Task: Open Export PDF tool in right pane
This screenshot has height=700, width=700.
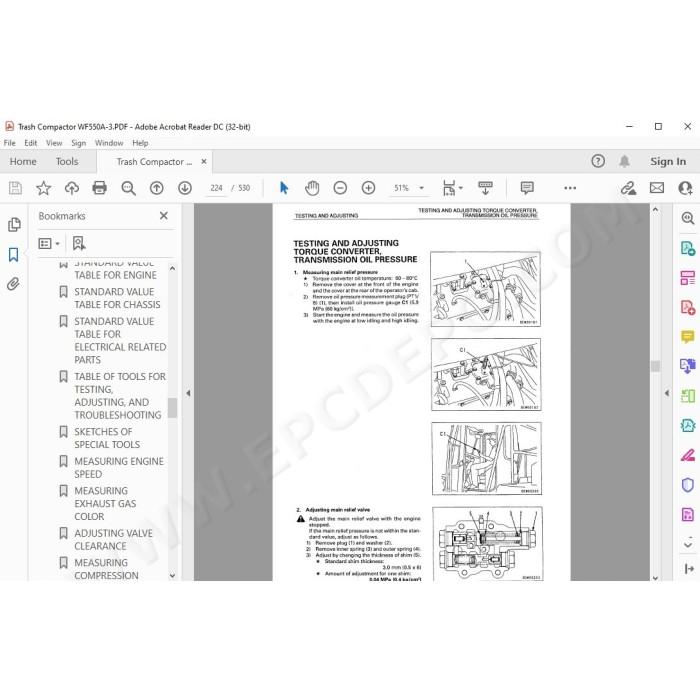Action: coord(688,248)
